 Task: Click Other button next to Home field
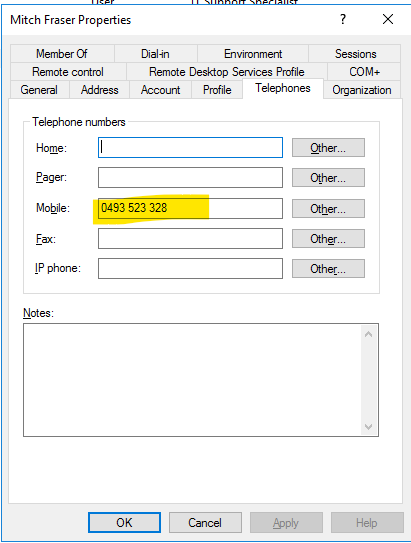328,148
